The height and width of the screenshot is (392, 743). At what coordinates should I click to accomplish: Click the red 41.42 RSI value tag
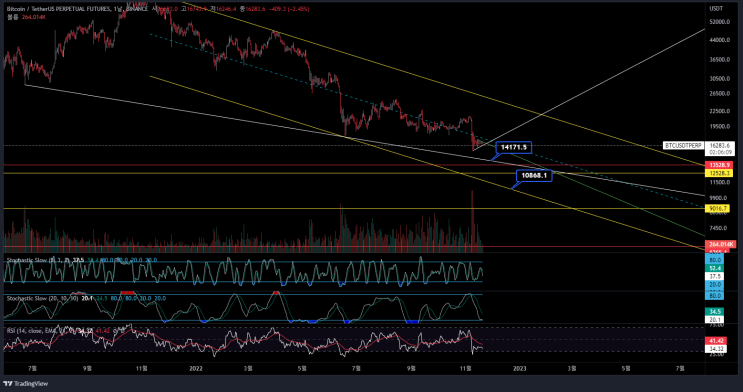pyautogui.click(x=715, y=341)
